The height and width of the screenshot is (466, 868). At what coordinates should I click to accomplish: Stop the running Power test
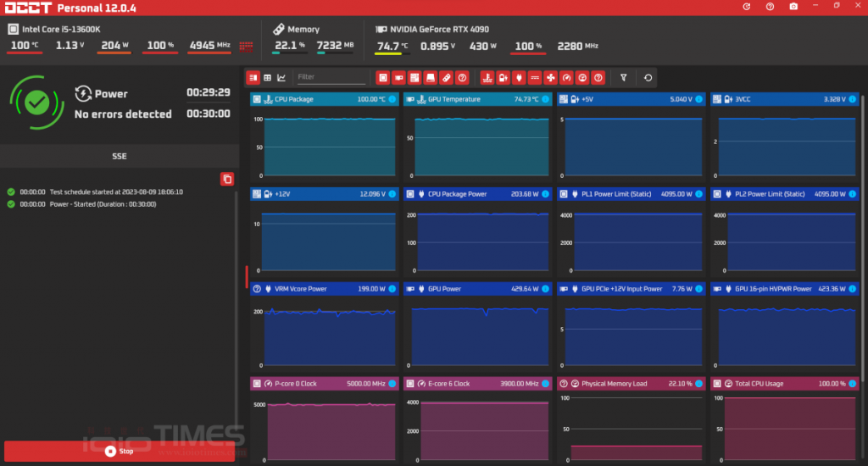coord(119,452)
